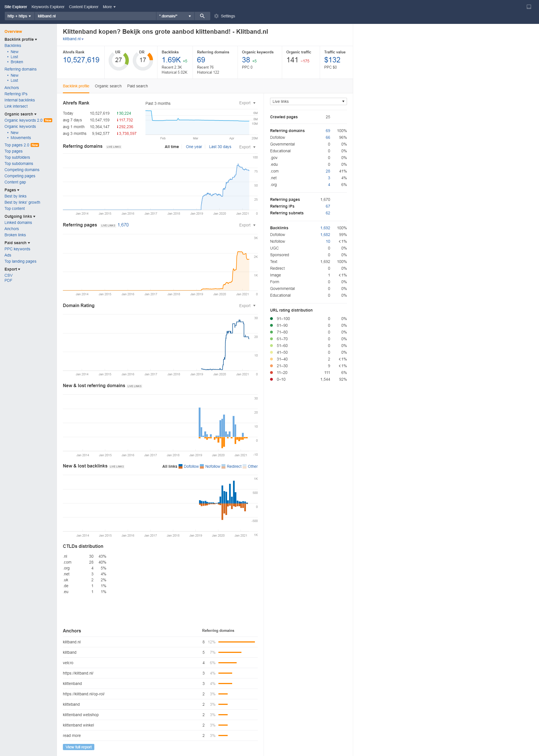Click the UR 27 donut gauge
Viewport: 539px width, 756px height.
tap(118, 60)
